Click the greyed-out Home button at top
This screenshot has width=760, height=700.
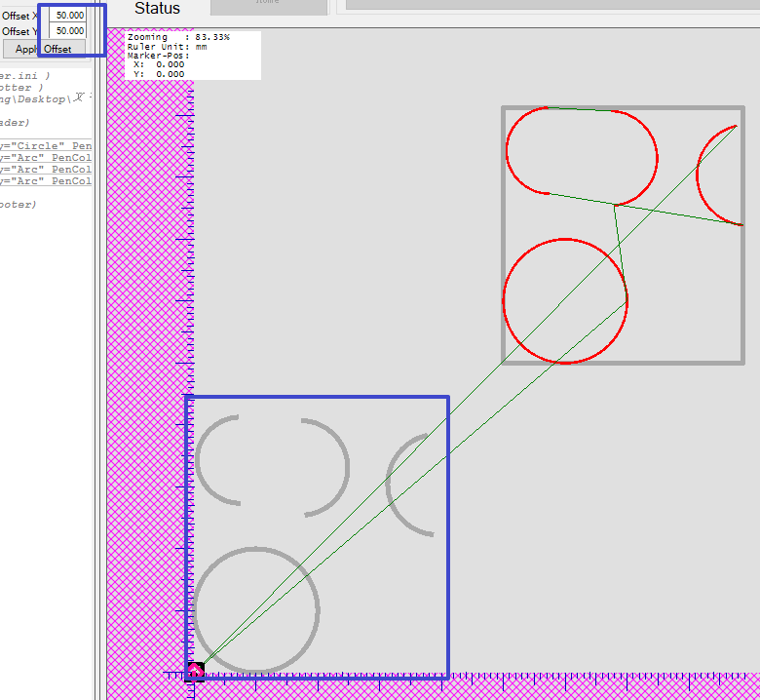point(268,5)
